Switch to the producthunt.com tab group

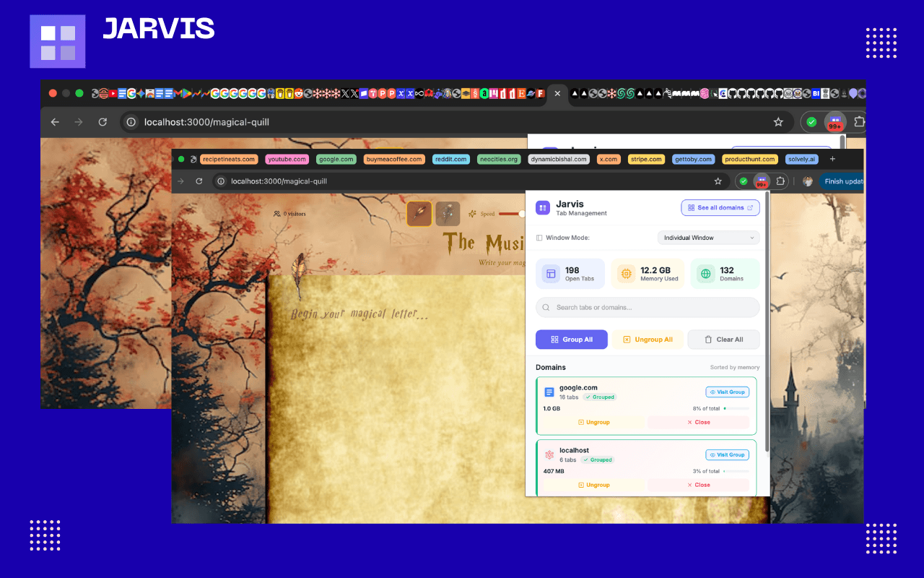(750, 159)
